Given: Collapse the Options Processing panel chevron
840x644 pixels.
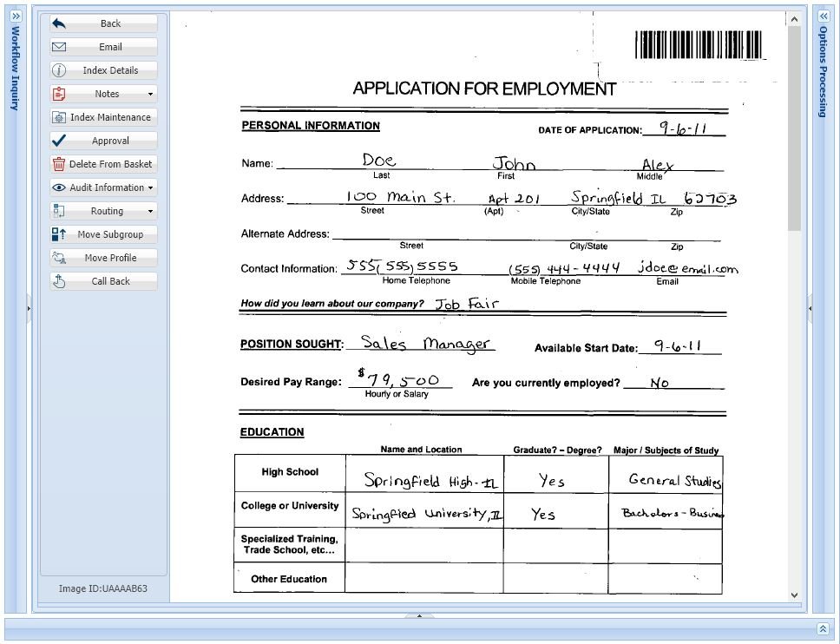Looking at the screenshot, I should (823, 16).
